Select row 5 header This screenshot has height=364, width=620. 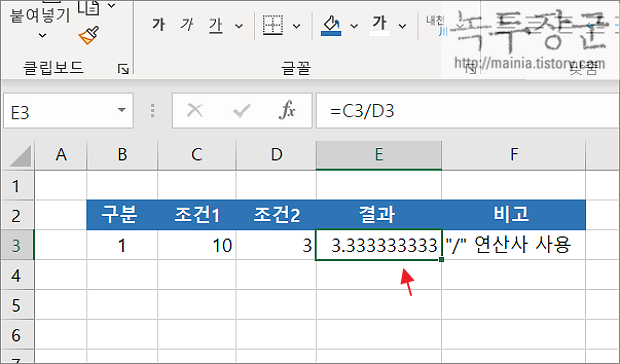pos(17,306)
